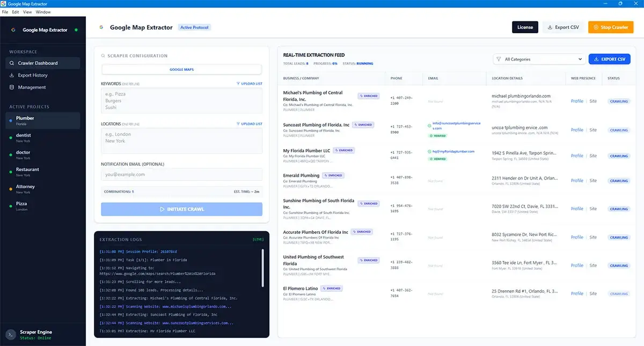Select the Pizza London project

click(x=43, y=206)
